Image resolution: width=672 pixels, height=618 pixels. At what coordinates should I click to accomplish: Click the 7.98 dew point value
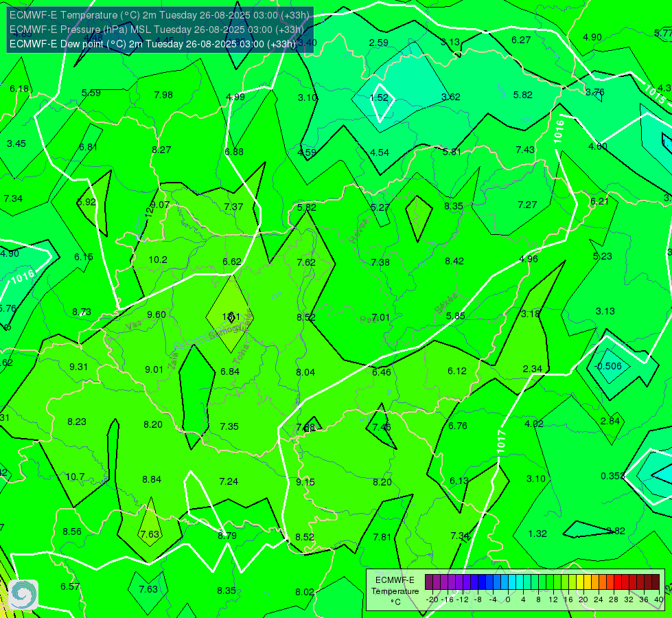click(x=163, y=95)
